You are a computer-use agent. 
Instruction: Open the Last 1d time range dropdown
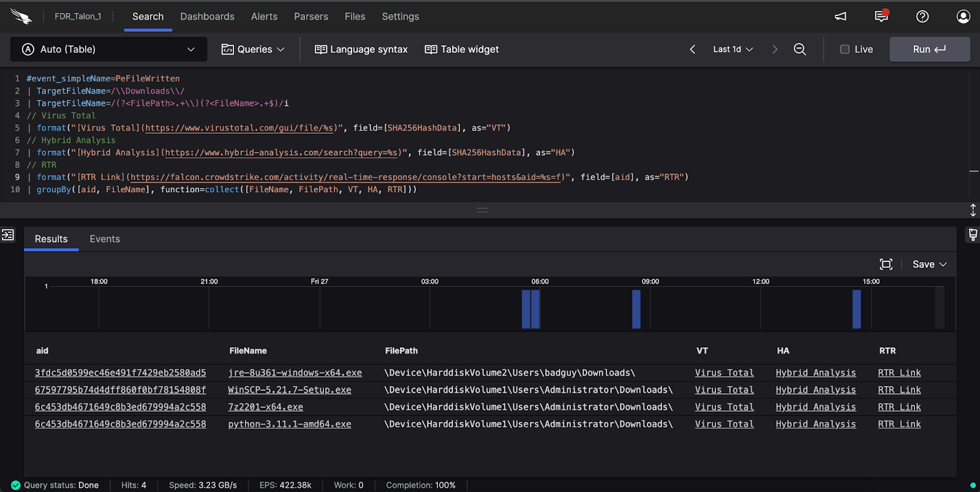733,49
